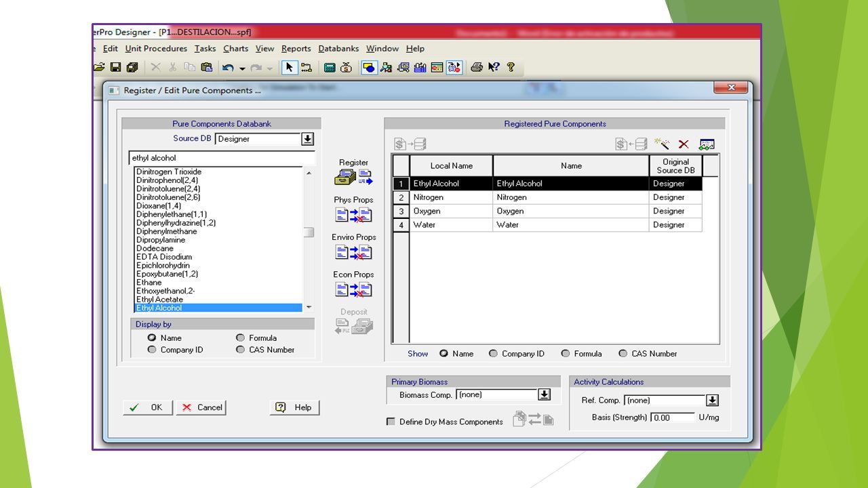
Task: Open the Biomass Comp. dropdown
Action: click(x=544, y=394)
